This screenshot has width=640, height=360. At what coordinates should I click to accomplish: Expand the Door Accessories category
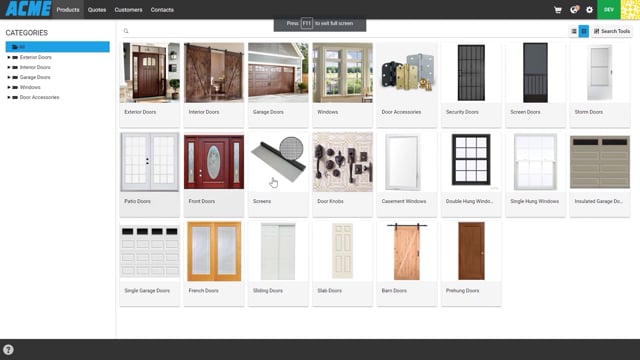pyautogui.click(x=9, y=97)
